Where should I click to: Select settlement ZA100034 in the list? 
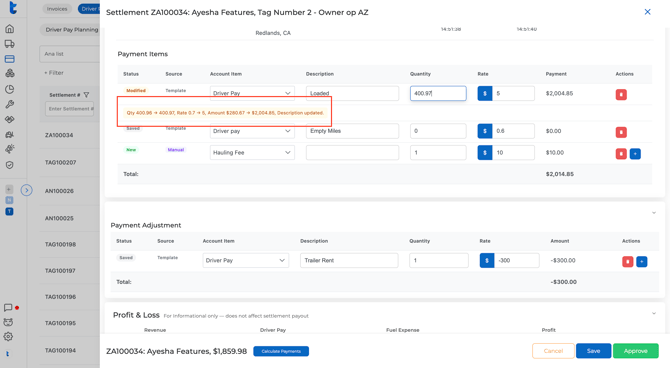[x=59, y=135]
